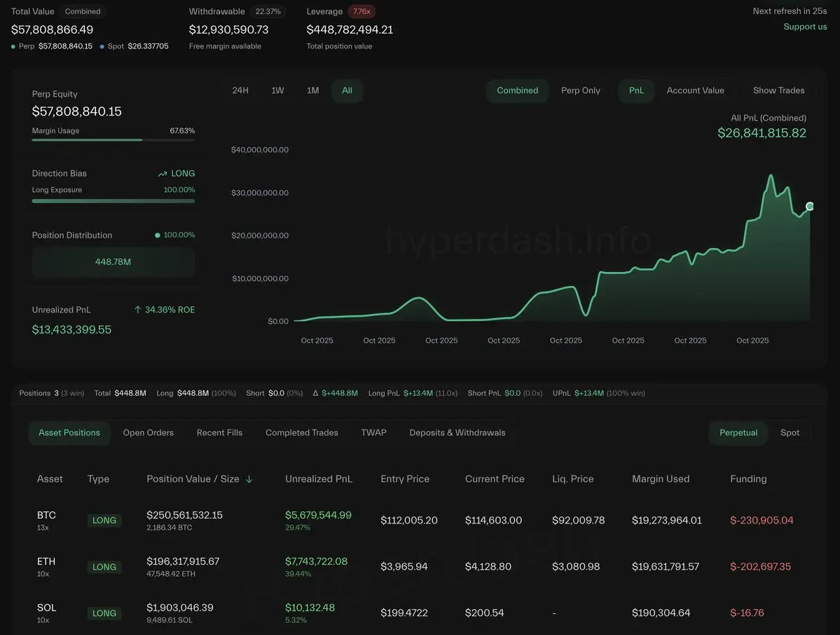Click the 22.37% withdrawable badge

[x=268, y=12]
